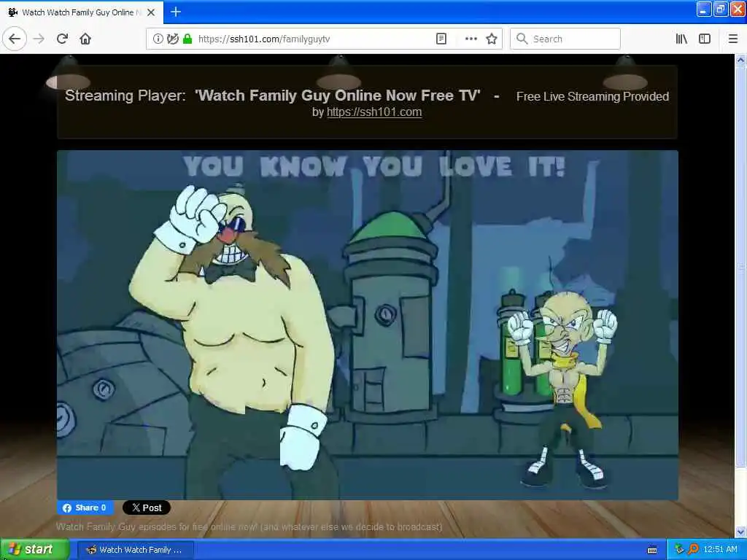Open a new tab with plus button
747x560 pixels.
176,12
